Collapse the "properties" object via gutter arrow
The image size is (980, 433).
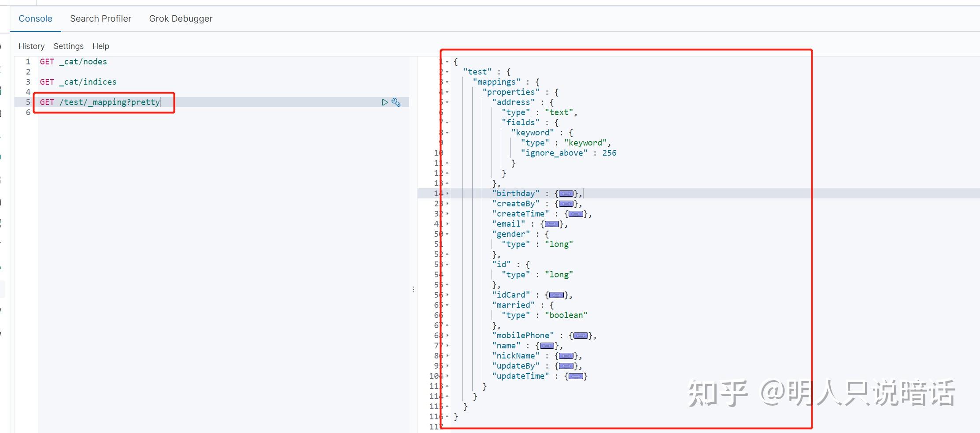[x=447, y=92]
